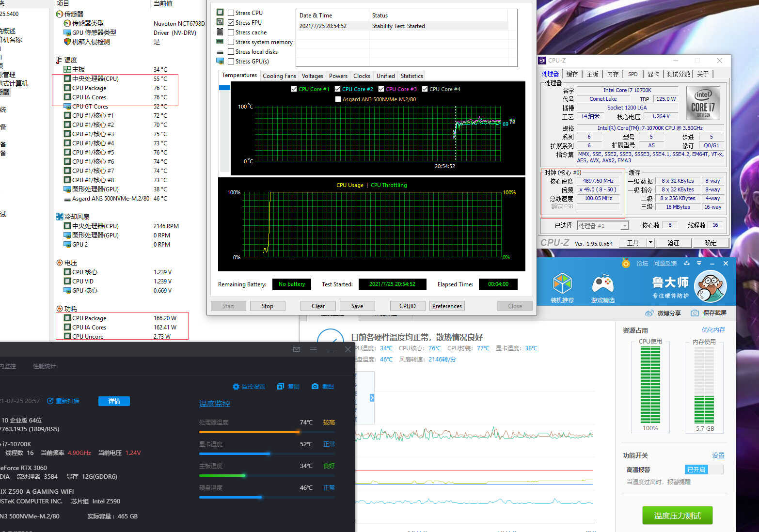Click the 微博分享 share icon
This screenshot has width=759, height=532.
coord(649,313)
